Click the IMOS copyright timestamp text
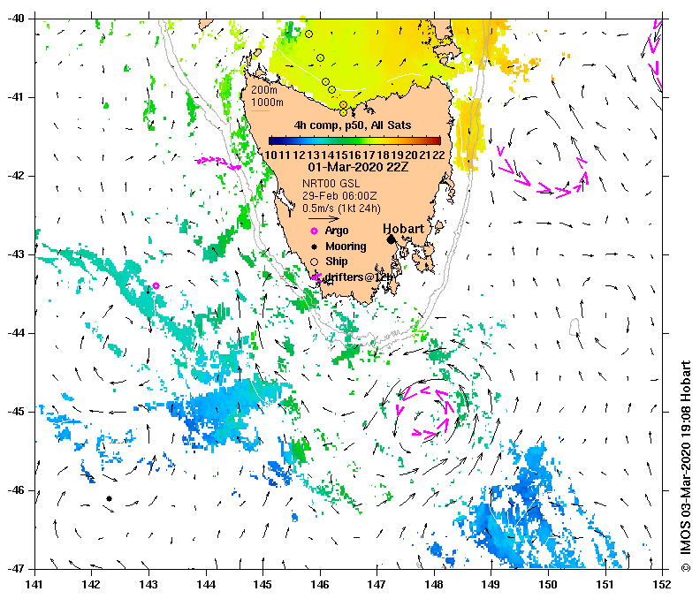 coord(686,466)
